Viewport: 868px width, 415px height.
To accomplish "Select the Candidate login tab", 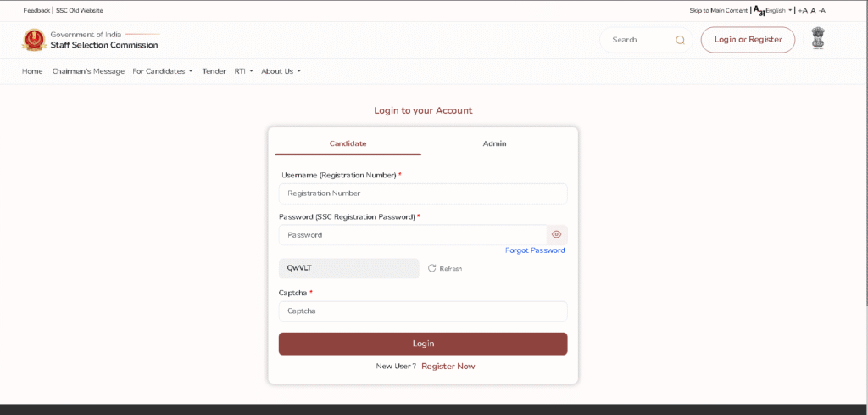I will tap(348, 143).
